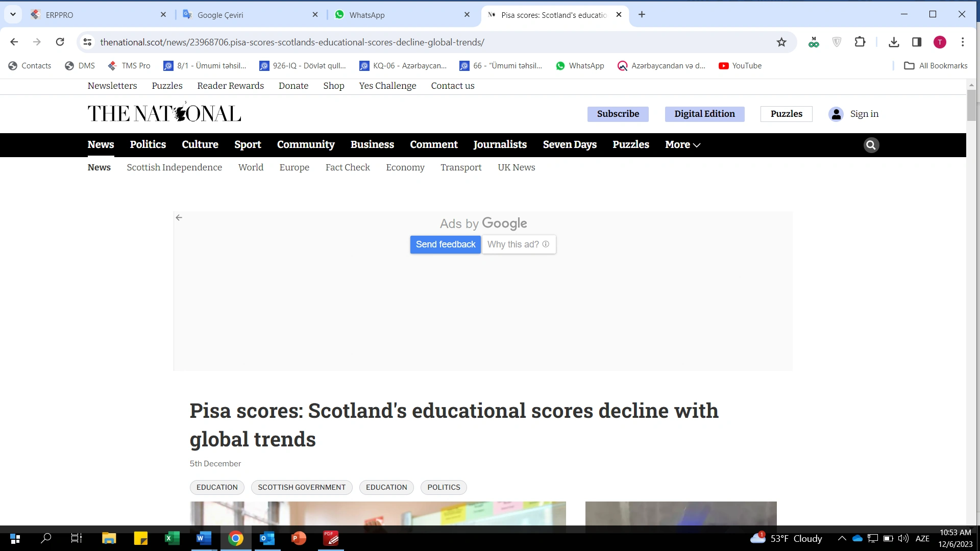Reload the page with the refresh icon
980x551 pixels.
coord(60,42)
